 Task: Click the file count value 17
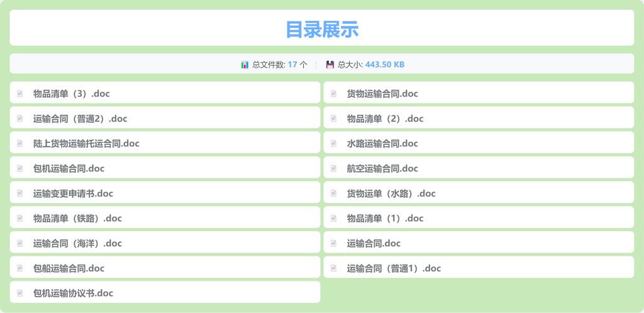click(292, 65)
